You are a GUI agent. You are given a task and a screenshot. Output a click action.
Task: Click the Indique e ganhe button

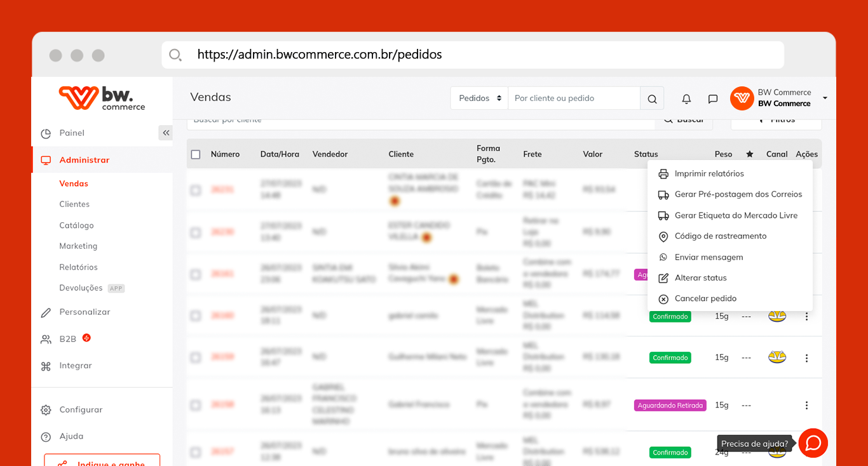click(102, 460)
